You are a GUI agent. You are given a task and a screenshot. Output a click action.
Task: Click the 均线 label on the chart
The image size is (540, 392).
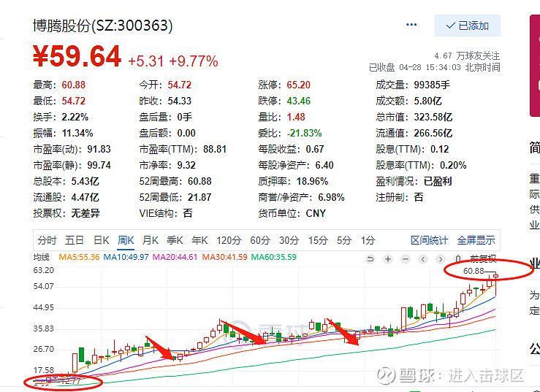point(42,257)
